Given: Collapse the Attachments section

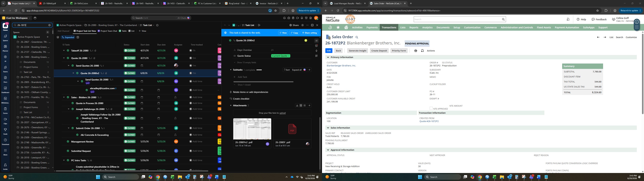Looking at the screenshot, I should (x=231, y=106).
